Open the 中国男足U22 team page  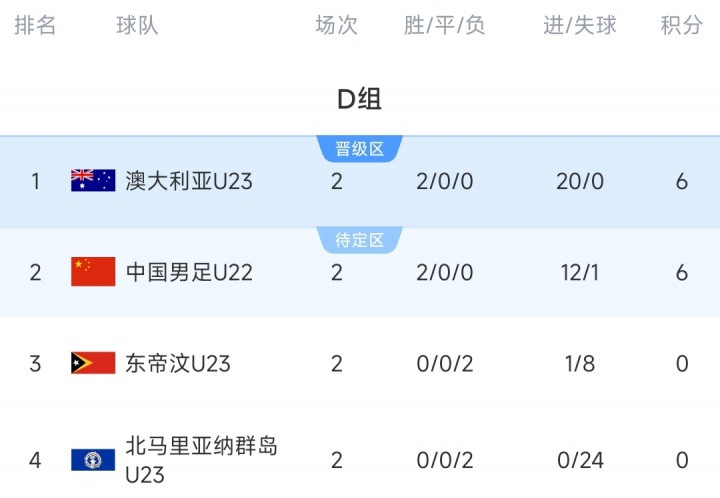pos(189,272)
